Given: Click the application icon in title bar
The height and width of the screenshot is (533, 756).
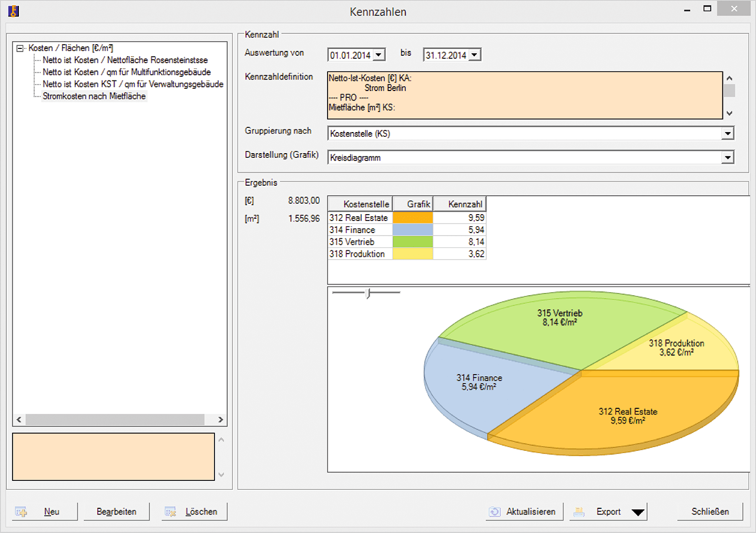Looking at the screenshot, I should pos(14,11).
